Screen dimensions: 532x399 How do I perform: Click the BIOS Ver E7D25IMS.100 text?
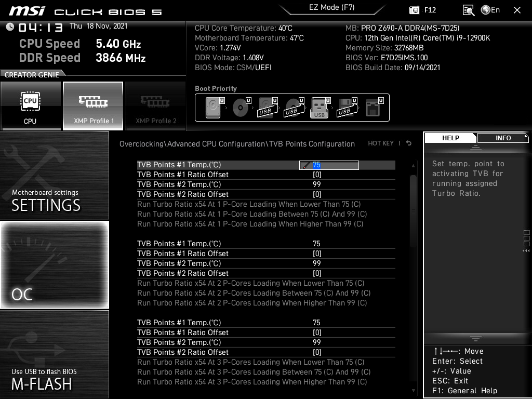(387, 58)
